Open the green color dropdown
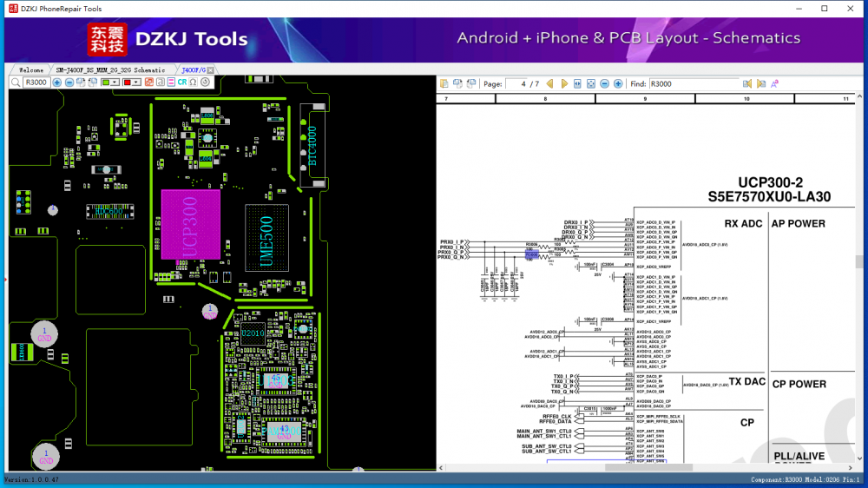This screenshot has height=488, width=868. pos(110,82)
